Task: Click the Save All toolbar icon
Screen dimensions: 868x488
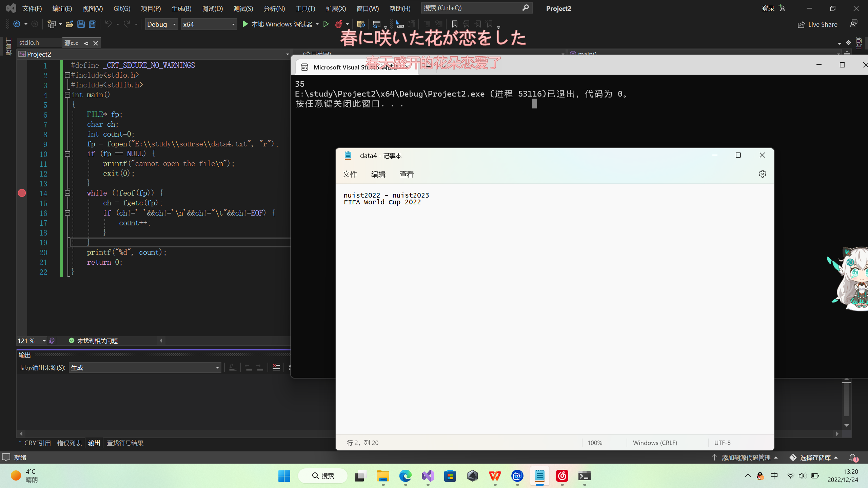Action: tap(92, 24)
